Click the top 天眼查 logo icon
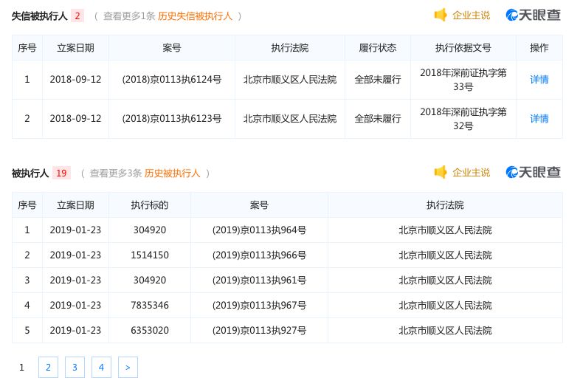The width and height of the screenshot is (580, 392). point(513,15)
